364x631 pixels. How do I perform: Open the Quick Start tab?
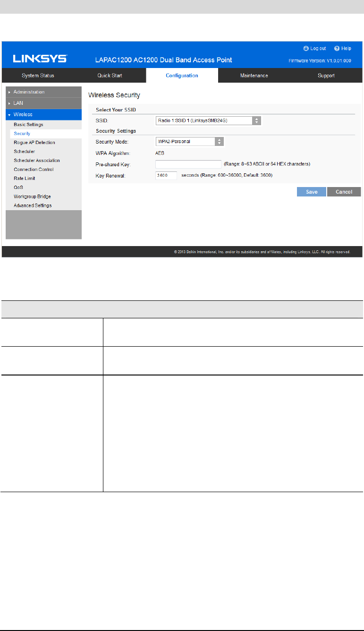110,76
